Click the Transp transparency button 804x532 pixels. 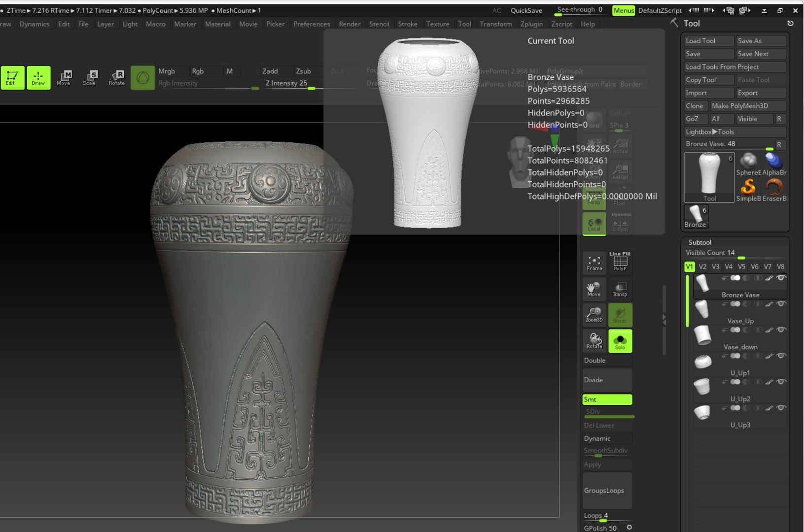coord(620,289)
